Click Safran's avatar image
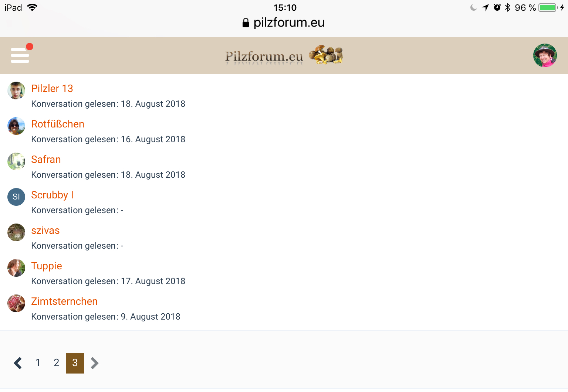The width and height of the screenshot is (568, 392). click(16, 161)
